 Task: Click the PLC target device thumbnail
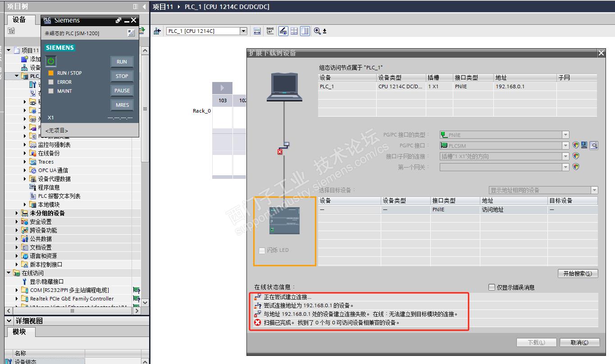284,221
